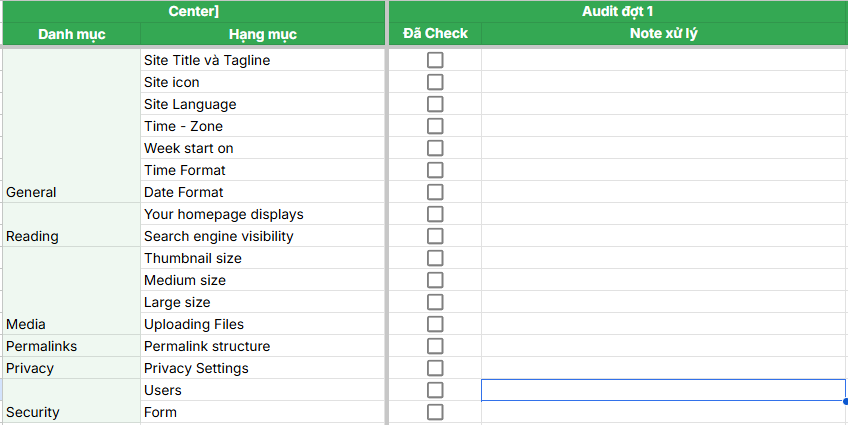Check the Thumbnail size checkbox

pos(435,258)
